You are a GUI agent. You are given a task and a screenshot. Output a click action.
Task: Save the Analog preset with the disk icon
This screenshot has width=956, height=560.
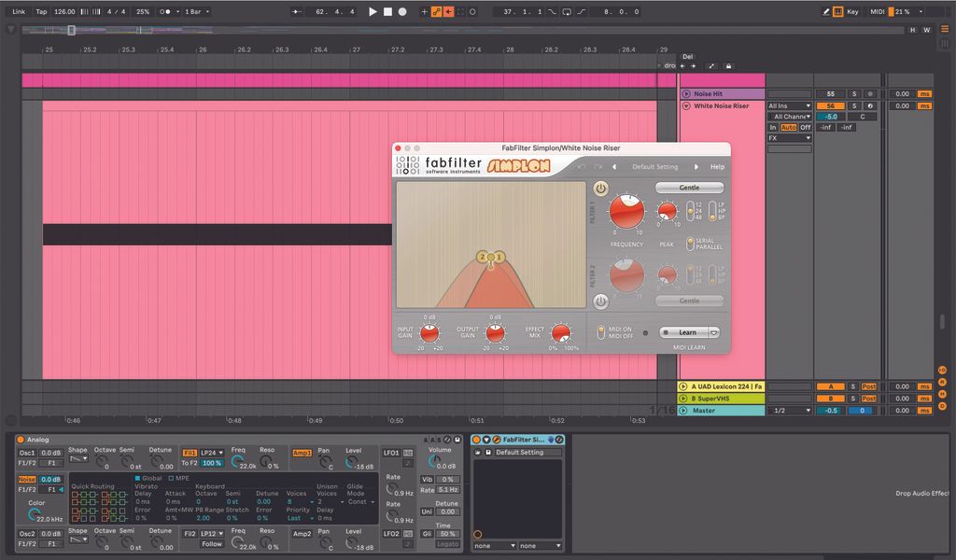coord(457,440)
